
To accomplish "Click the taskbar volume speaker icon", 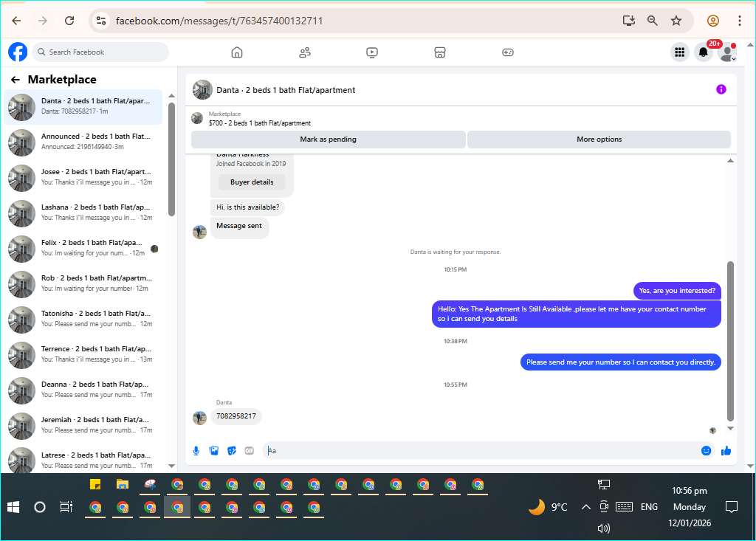I will click(604, 528).
